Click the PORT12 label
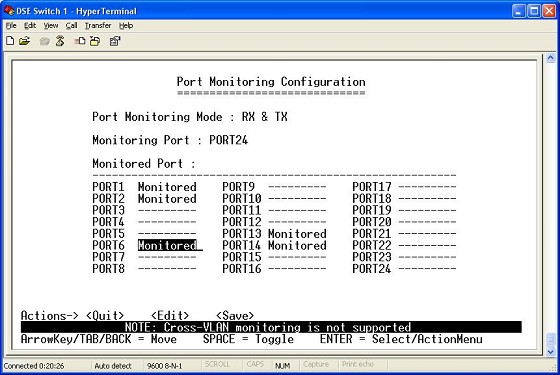 pos(242,222)
